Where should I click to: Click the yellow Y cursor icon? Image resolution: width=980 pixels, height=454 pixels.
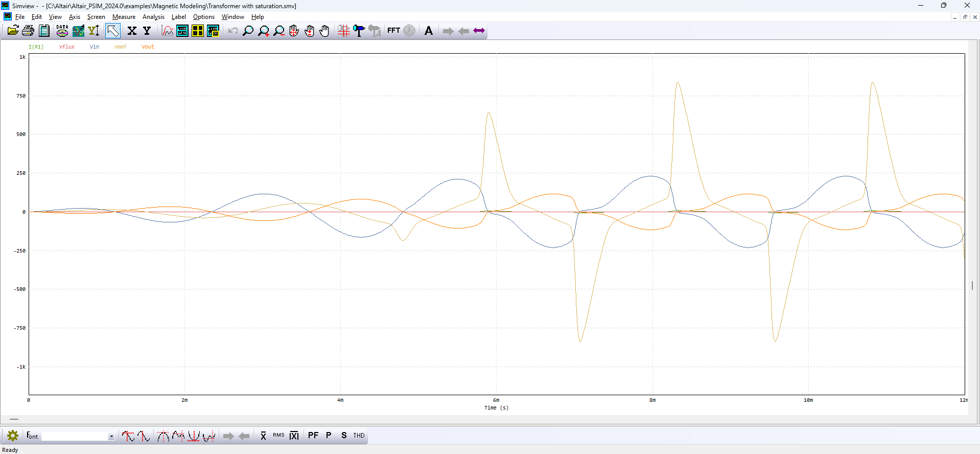coord(94,31)
